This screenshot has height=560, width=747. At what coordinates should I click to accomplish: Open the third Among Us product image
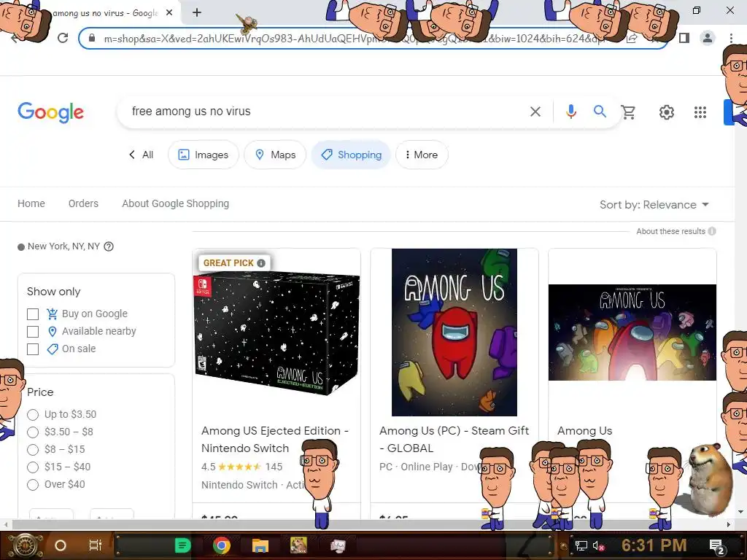(x=632, y=332)
